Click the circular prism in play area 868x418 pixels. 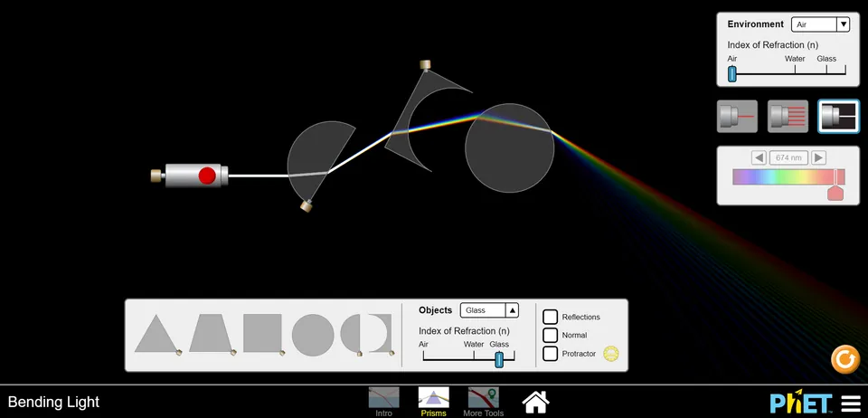click(509, 148)
